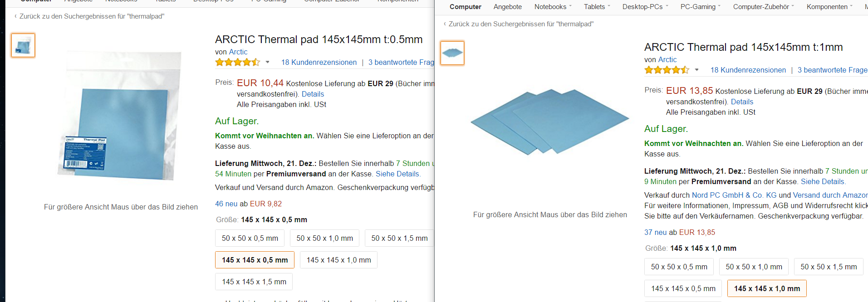Select product thumbnail in left window

(x=23, y=45)
